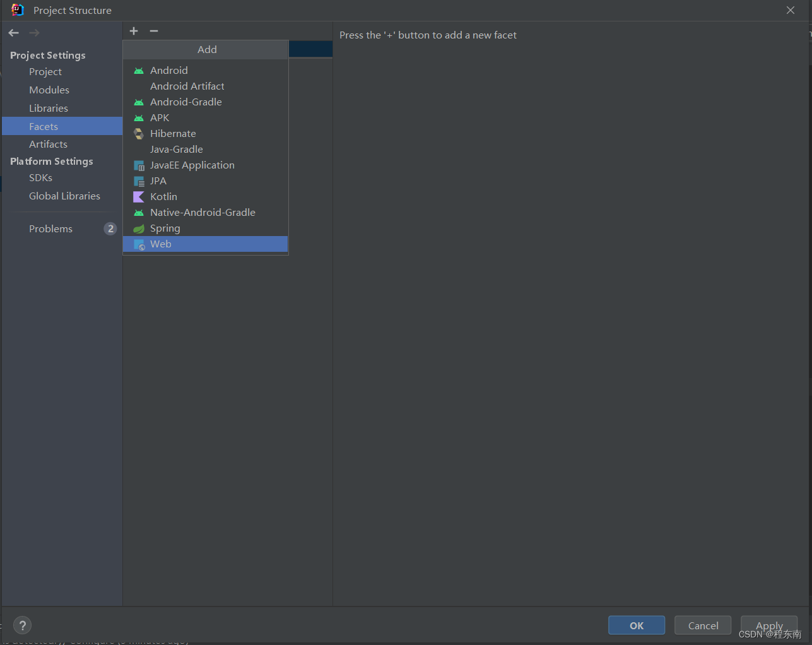Click the IntelliJ logo in the title bar
The height and width of the screenshot is (645, 812).
[18, 10]
